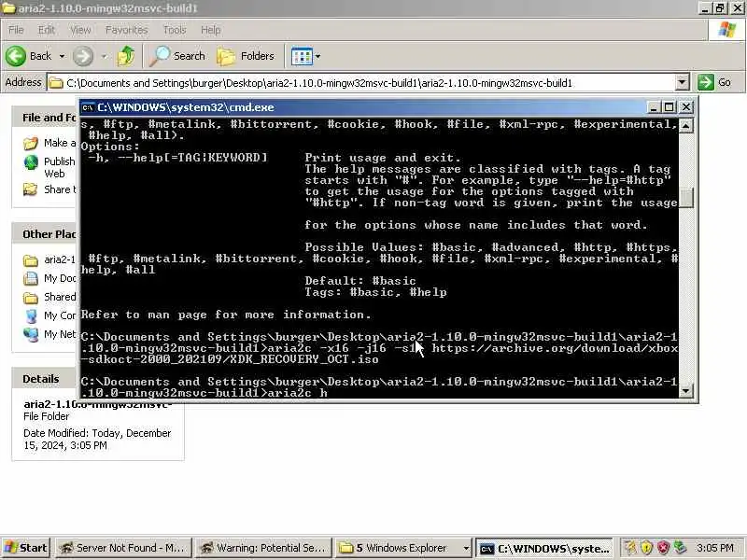This screenshot has height=560, width=747.
Task: Click the Go button
Action: point(715,82)
